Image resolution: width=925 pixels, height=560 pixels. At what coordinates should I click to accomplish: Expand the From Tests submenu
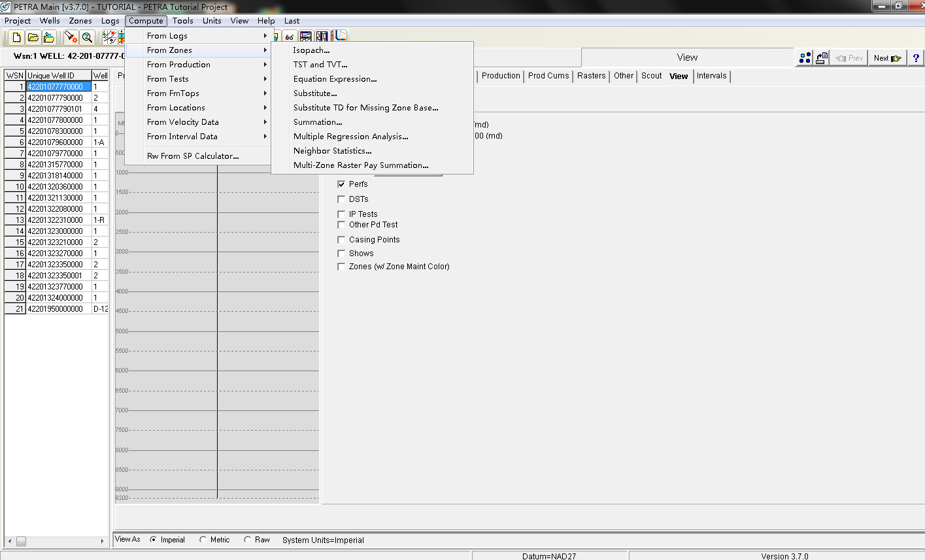tap(198, 79)
